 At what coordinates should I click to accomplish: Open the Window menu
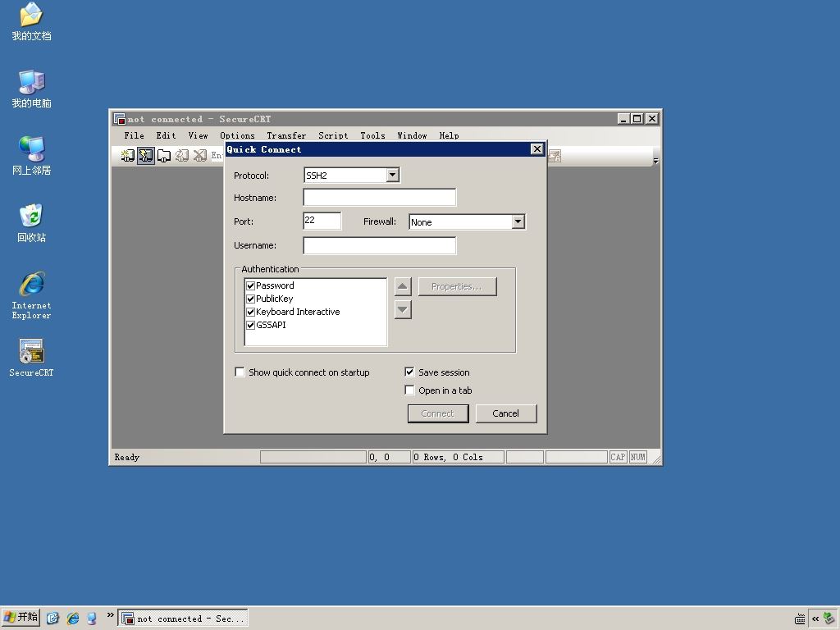pos(412,135)
